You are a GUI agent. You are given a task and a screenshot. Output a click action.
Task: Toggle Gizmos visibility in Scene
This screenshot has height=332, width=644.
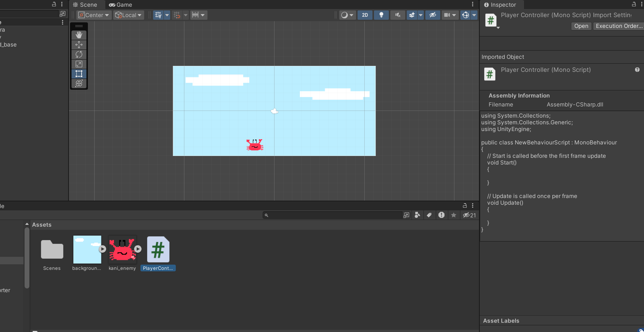click(466, 15)
